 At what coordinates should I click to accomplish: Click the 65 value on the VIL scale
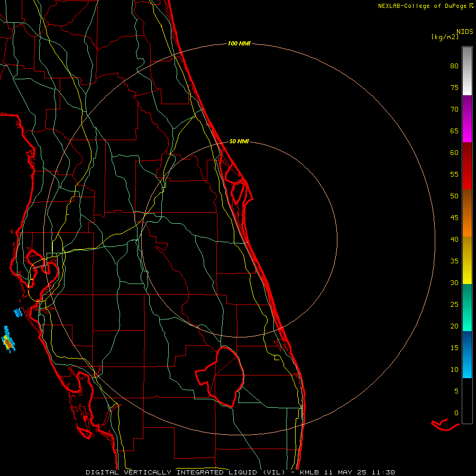click(454, 131)
